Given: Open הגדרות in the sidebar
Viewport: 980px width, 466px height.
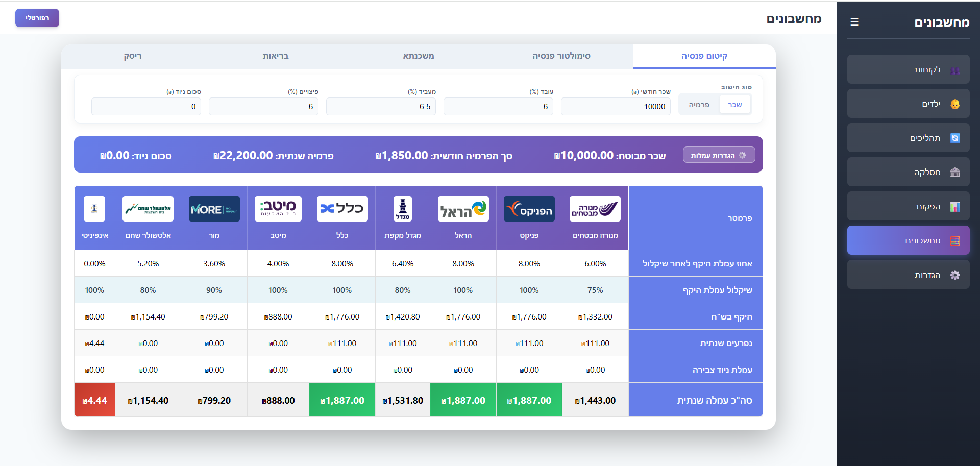Looking at the screenshot, I should click(909, 275).
